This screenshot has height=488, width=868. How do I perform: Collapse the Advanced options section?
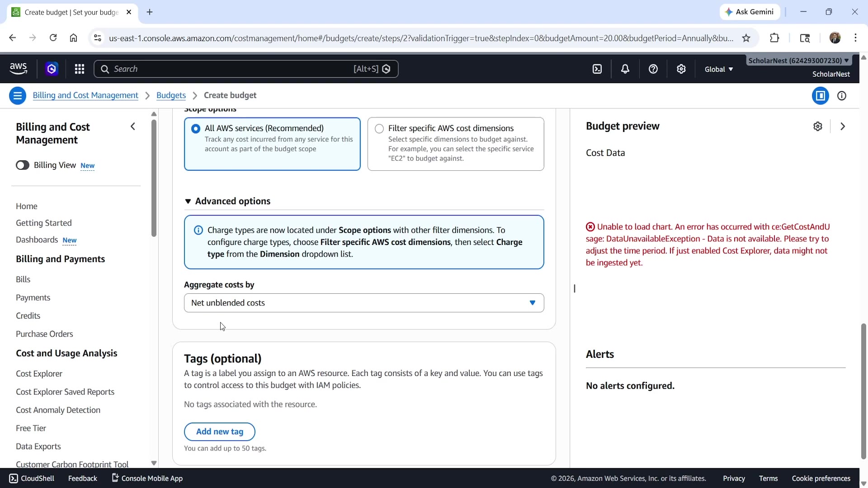click(188, 202)
